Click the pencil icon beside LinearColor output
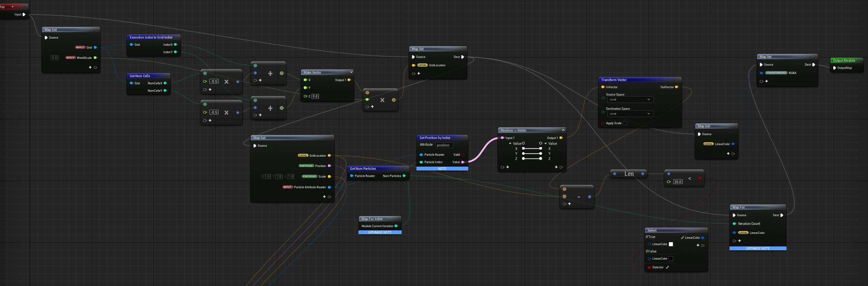The image size is (868, 286). 682,238
